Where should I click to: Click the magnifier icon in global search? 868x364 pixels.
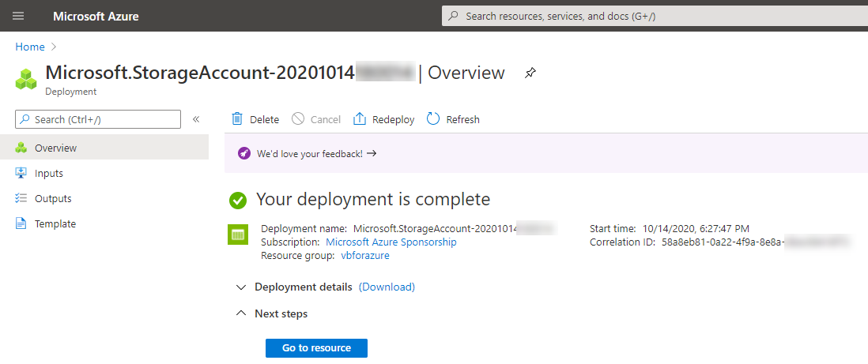pyautogui.click(x=454, y=16)
